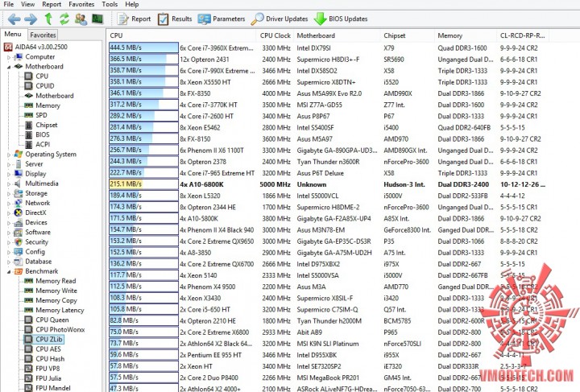Expand the Network tree node
The width and height of the screenshot is (580, 392).
(9, 203)
